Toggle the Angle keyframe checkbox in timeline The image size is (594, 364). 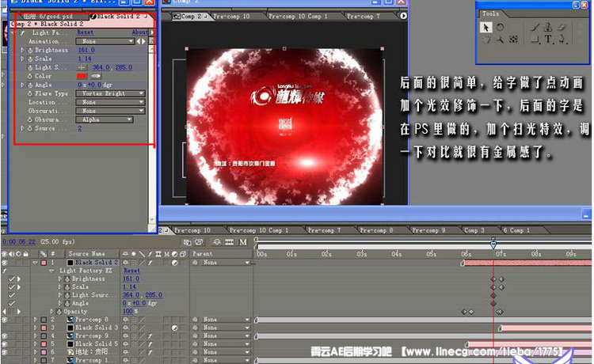pos(12,303)
